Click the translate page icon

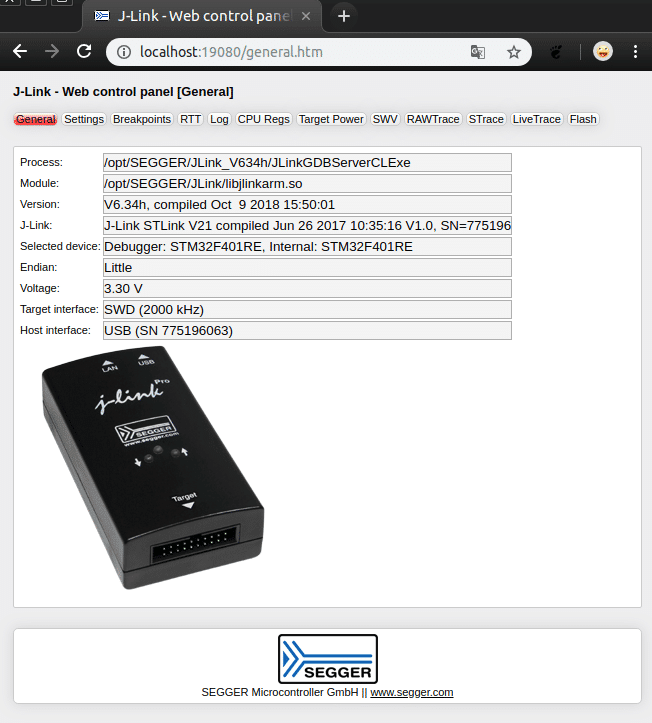[479, 52]
